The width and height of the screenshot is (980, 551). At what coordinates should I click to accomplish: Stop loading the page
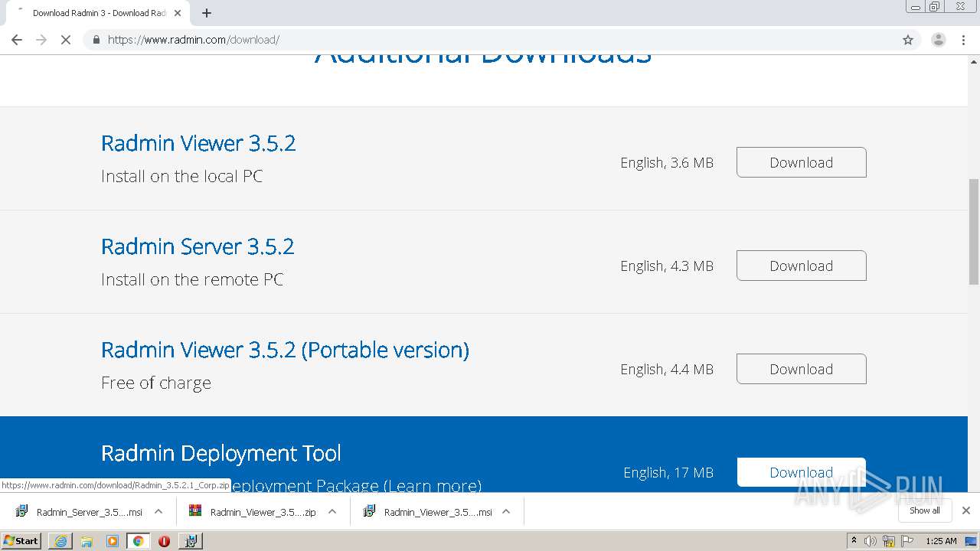pyautogui.click(x=66, y=40)
